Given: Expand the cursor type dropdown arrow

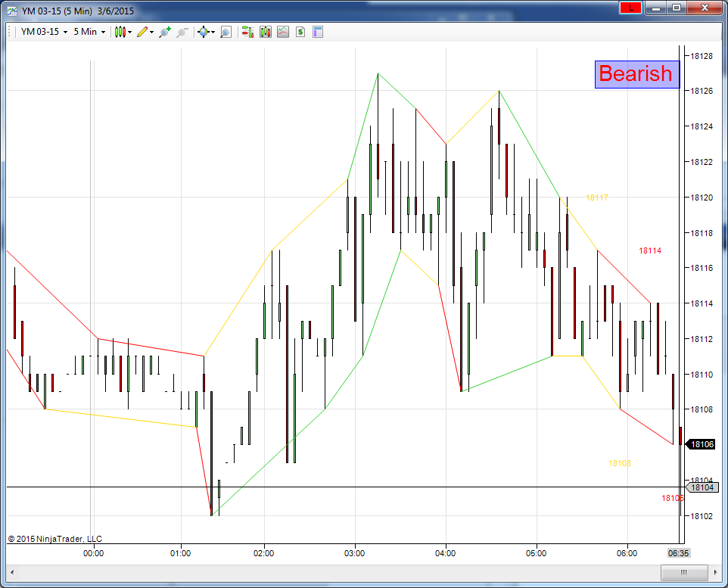Looking at the screenshot, I should (x=213, y=32).
